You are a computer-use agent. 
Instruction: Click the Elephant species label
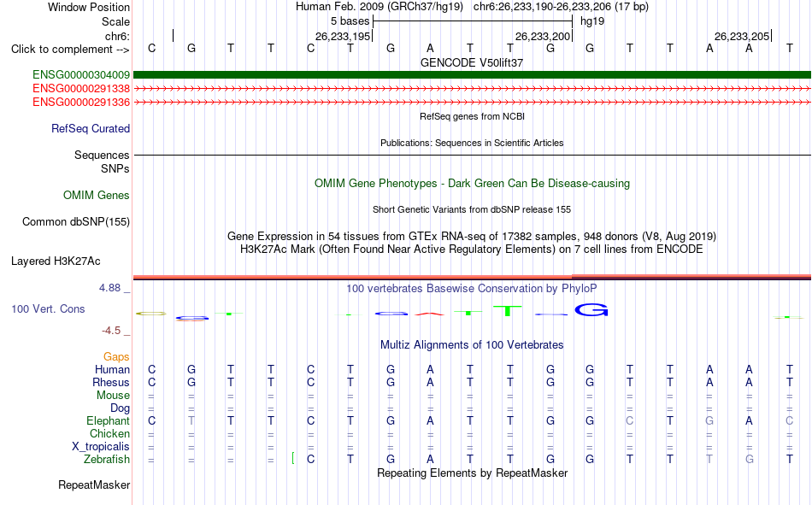[x=108, y=420]
